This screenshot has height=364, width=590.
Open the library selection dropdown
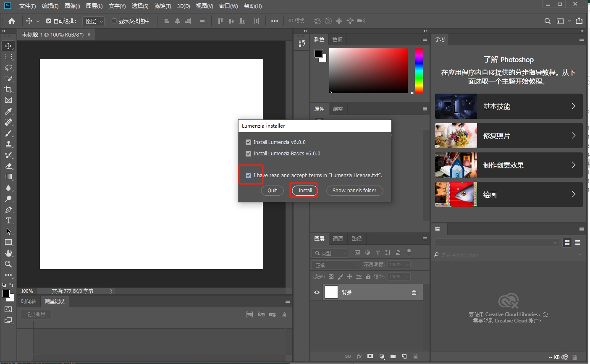point(497,242)
